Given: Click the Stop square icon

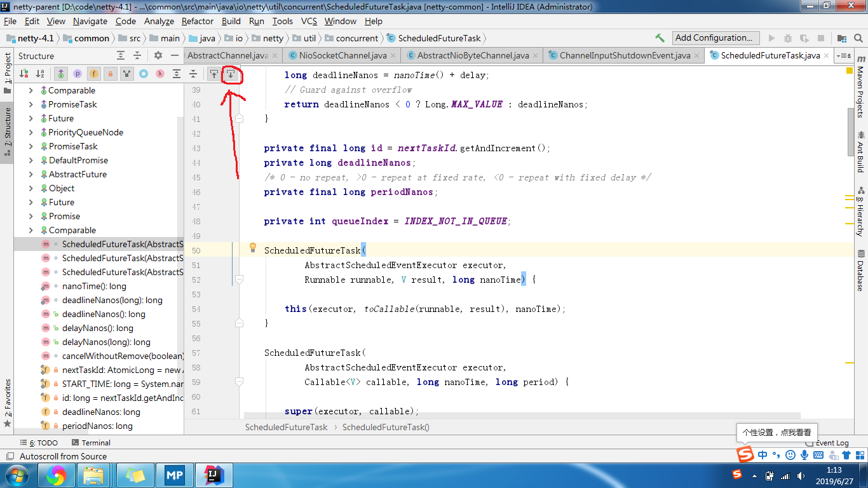Looking at the screenshot, I should click(x=821, y=38).
